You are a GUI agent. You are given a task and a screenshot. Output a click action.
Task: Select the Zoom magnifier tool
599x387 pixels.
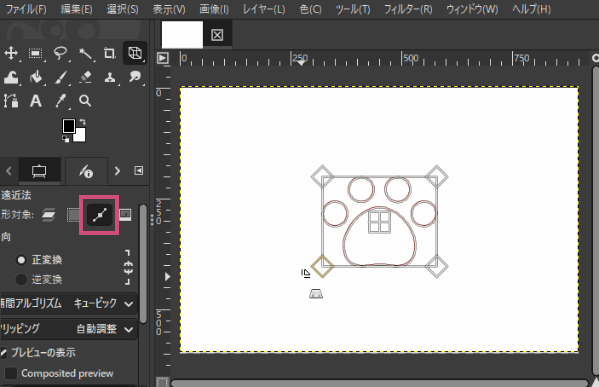(x=85, y=101)
